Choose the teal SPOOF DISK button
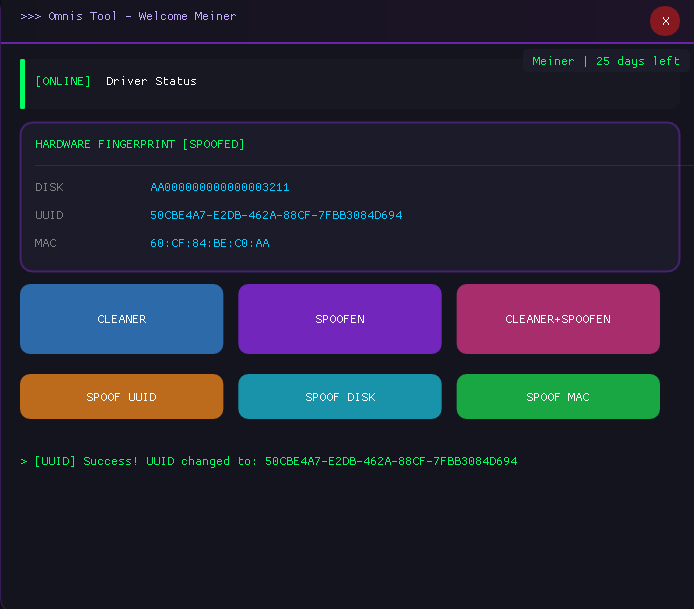 click(340, 397)
